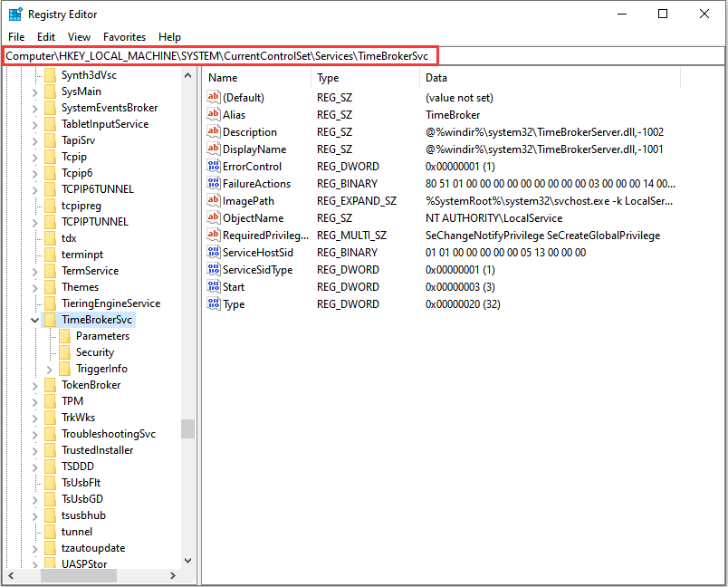The height and width of the screenshot is (587, 728).
Task: Expand the TroubleshootingSvc key
Action: click(34, 434)
